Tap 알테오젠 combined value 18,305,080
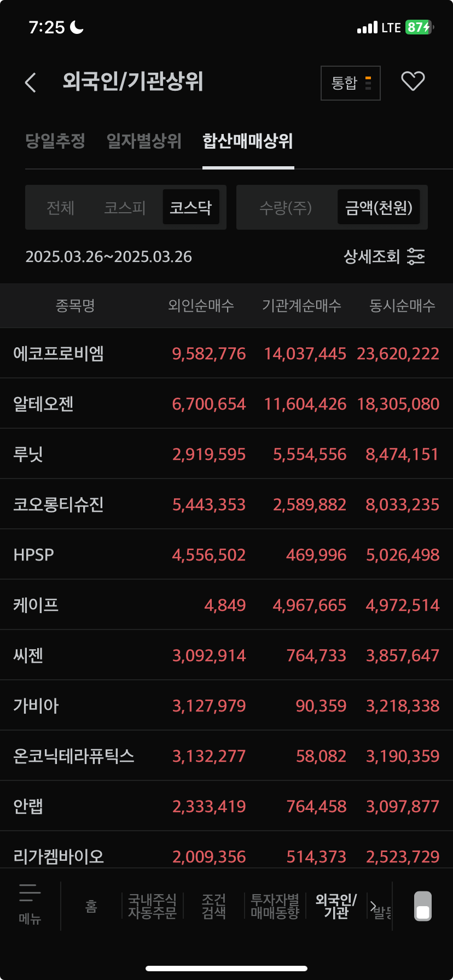Viewport: 453px width, 980px height. (x=398, y=404)
